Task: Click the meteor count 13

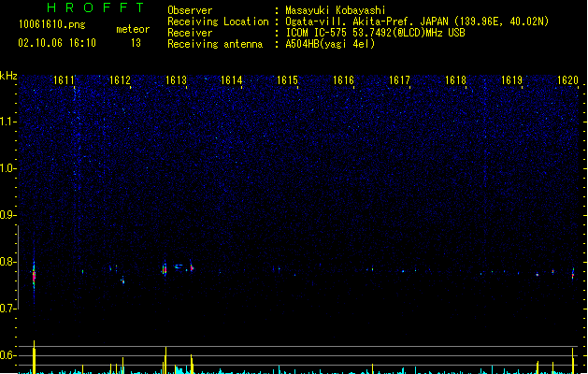Action: click(x=136, y=43)
